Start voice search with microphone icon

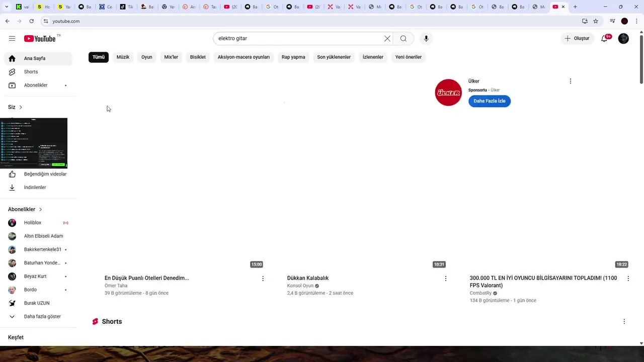click(426, 39)
